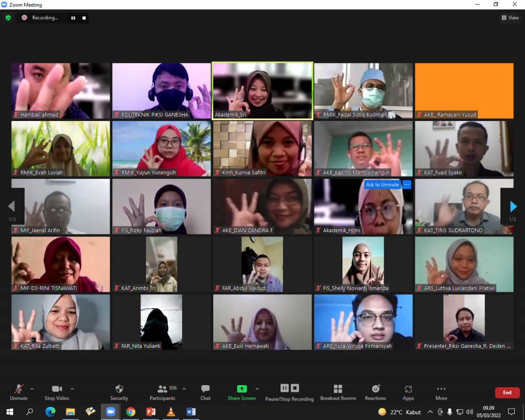Go to the next gallery page
This screenshot has width=525, height=420.
coord(513,207)
